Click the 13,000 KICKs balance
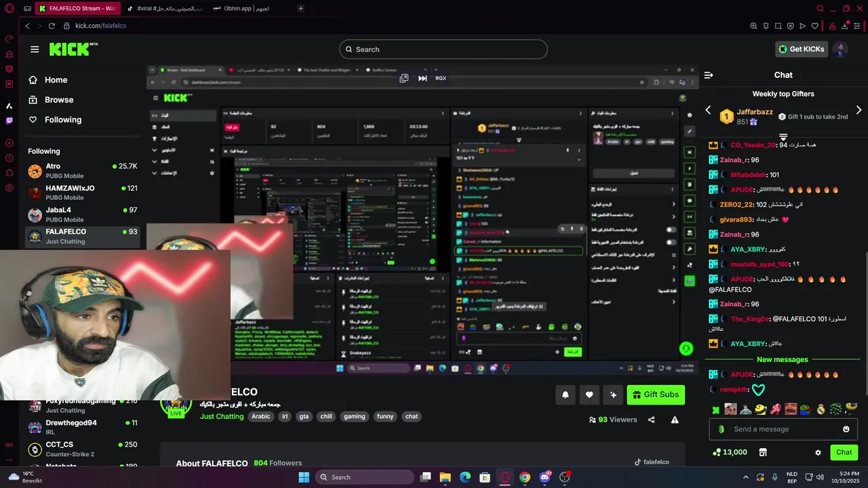868x488 pixels. 730,452
